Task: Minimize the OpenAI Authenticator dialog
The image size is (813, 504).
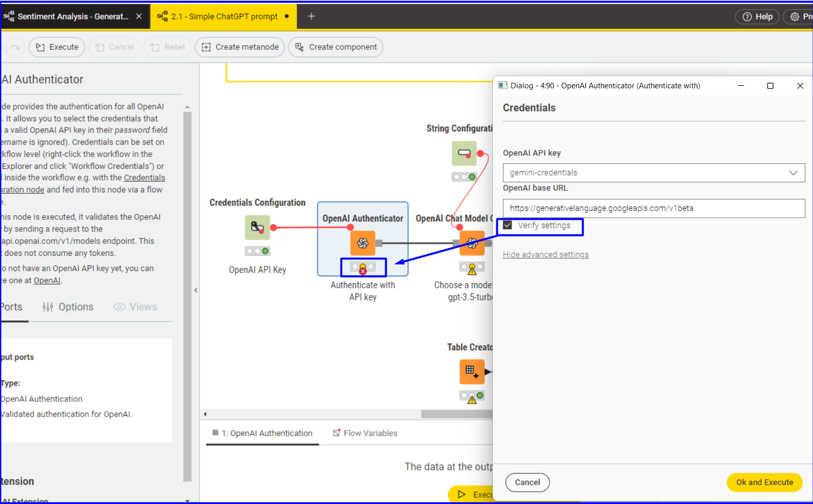Action: tap(740, 85)
